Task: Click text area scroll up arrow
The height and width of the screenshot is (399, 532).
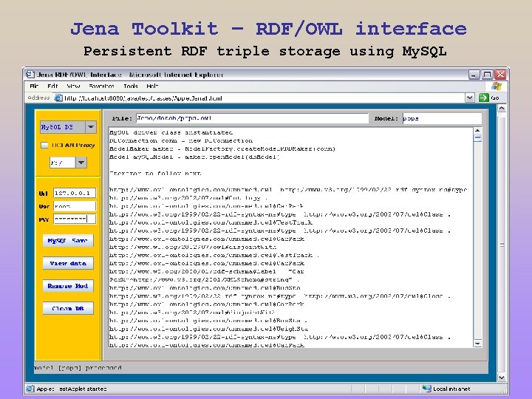Action: (x=477, y=131)
